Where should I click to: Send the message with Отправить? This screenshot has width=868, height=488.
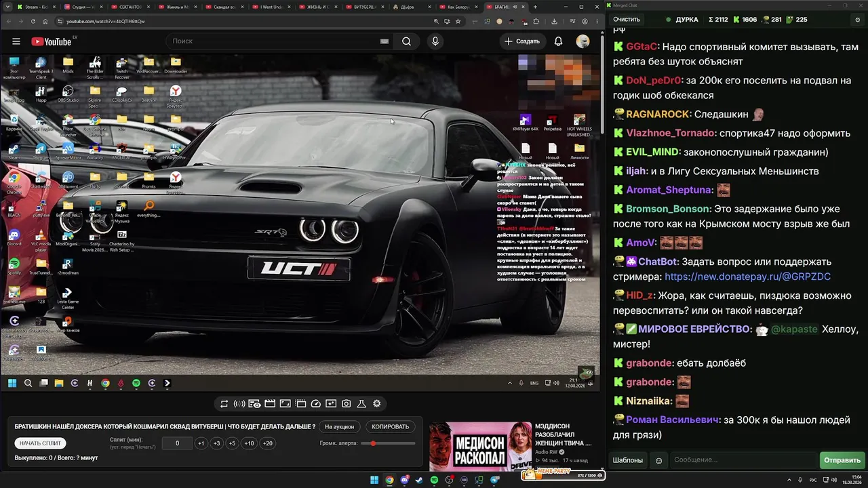[842, 460]
